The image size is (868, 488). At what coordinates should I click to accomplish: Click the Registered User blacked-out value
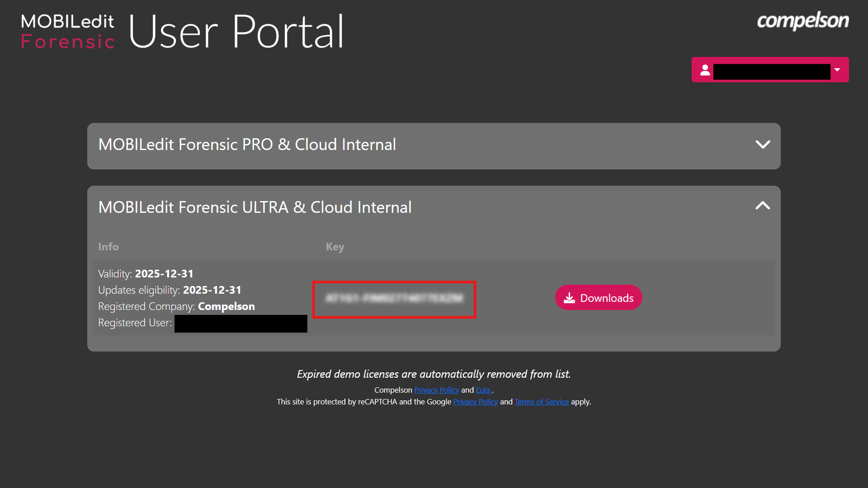tap(240, 323)
